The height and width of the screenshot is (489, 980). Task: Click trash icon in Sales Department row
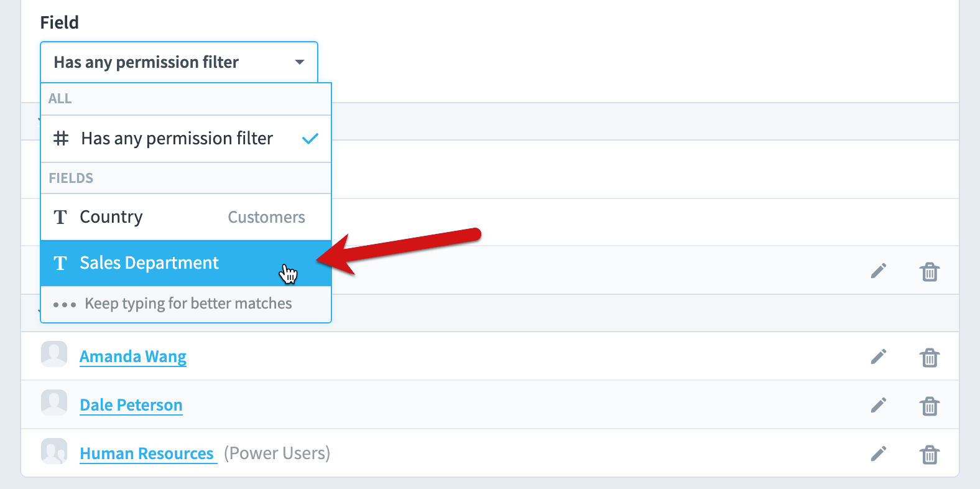click(x=930, y=271)
